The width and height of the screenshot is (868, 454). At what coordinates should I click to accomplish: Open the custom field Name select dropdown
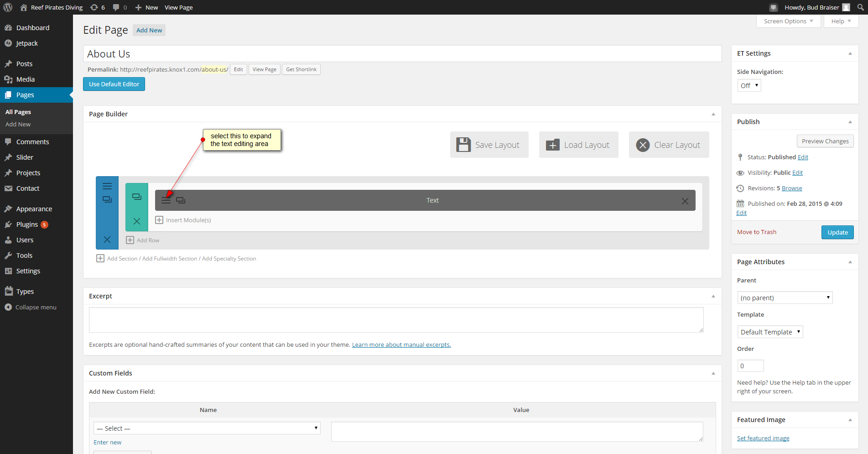[x=207, y=428]
